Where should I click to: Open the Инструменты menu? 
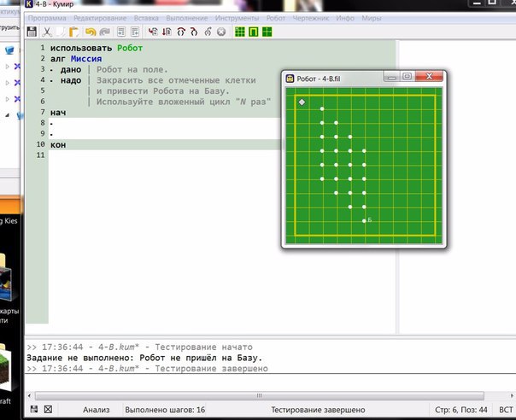[235, 17]
